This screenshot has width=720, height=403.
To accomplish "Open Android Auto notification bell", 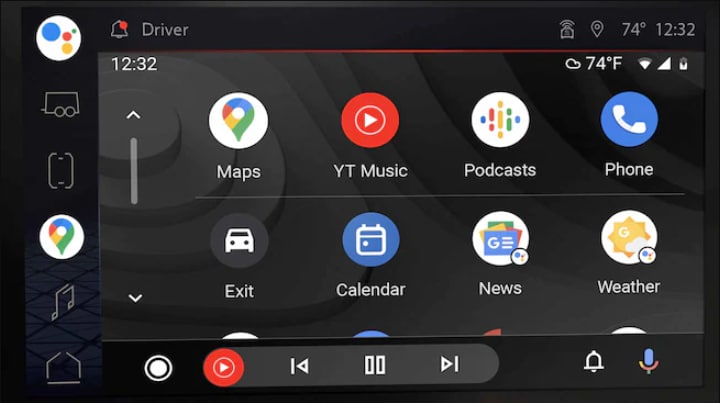I will coord(594,362).
